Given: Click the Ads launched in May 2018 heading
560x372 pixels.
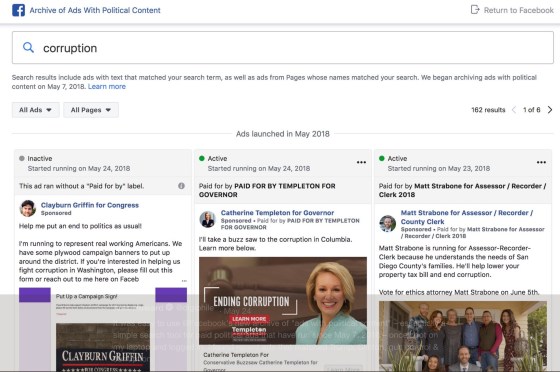Looking at the screenshot, I should [x=282, y=134].
